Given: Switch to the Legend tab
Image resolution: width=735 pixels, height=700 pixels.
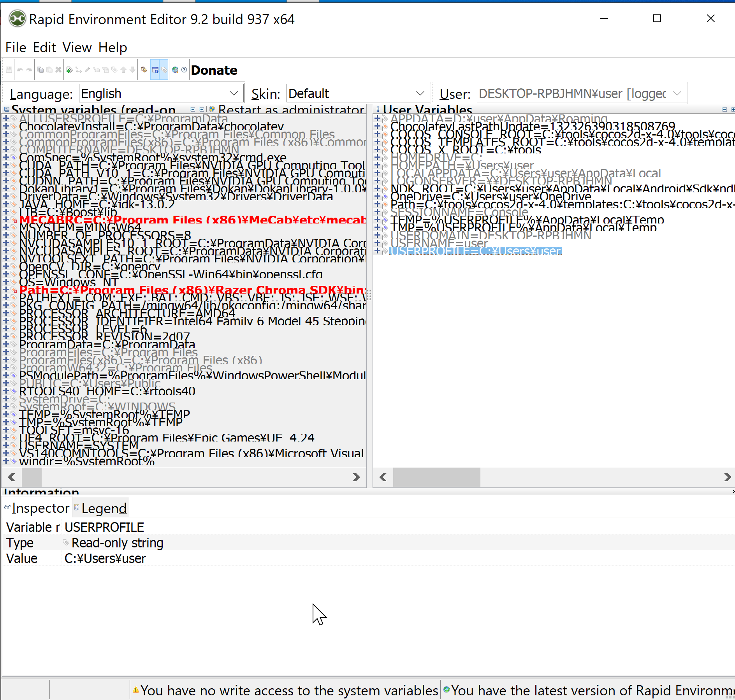Looking at the screenshot, I should 101,508.
